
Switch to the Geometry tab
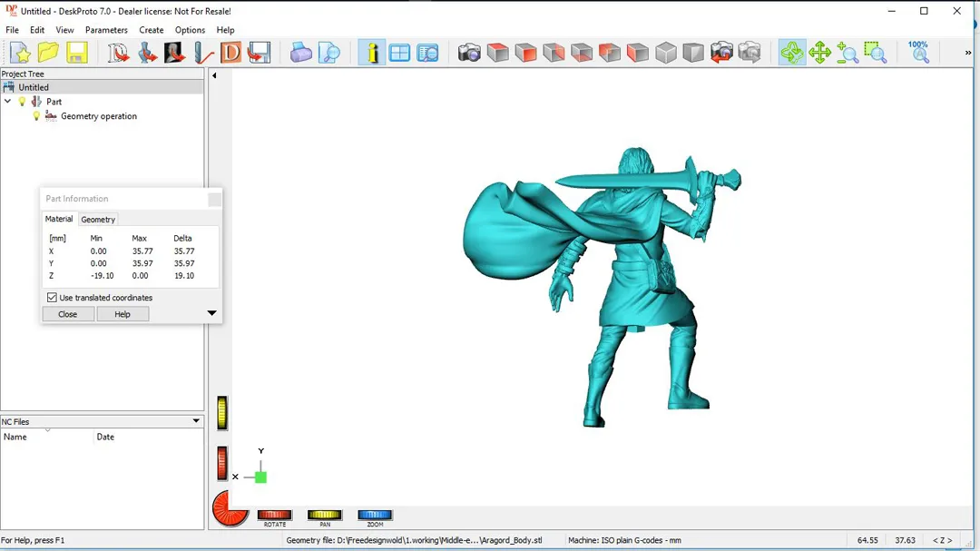(x=98, y=220)
